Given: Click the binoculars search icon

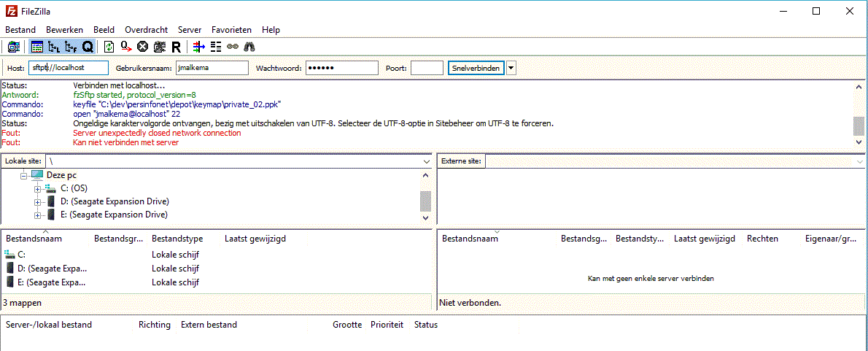Looking at the screenshot, I should pos(249,47).
